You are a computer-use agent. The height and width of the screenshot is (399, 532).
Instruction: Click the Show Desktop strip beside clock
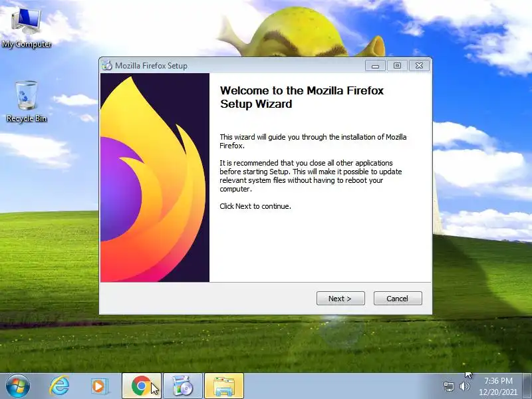pyautogui.click(x=527, y=386)
